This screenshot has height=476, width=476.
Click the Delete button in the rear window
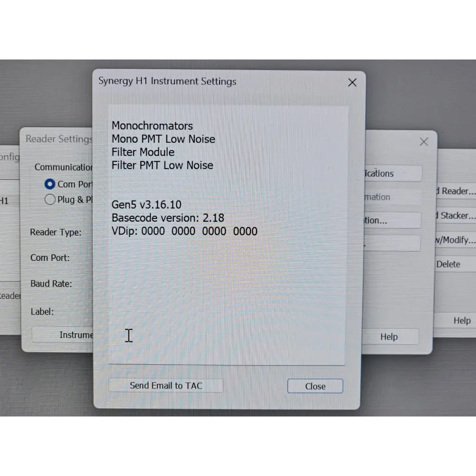[x=456, y=264]
